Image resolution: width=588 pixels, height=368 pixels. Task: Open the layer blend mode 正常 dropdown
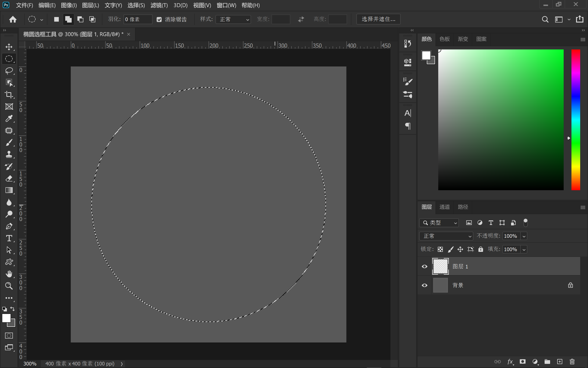(x=446, y=236)
